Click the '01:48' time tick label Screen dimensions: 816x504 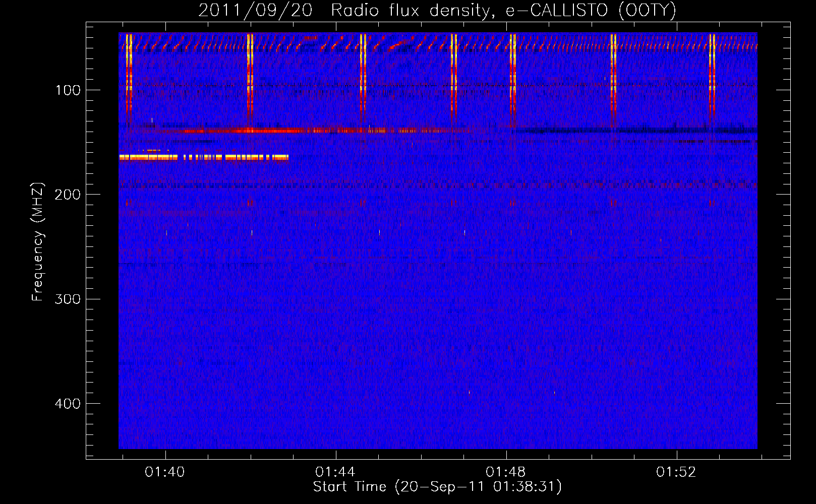[x=506, y=472]
